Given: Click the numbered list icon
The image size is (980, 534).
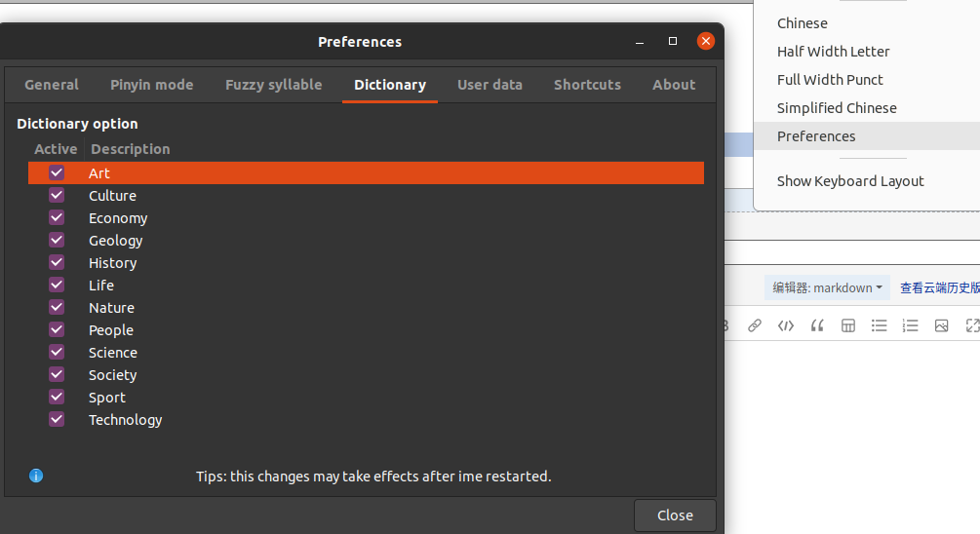Looking at the screenshot, I should [x=910, y=325].
